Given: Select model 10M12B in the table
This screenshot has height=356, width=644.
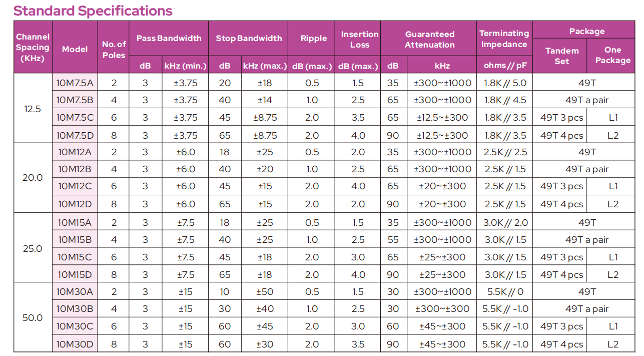Looking at the screenshot, I should pyautogui.click(x=75, y=169).
